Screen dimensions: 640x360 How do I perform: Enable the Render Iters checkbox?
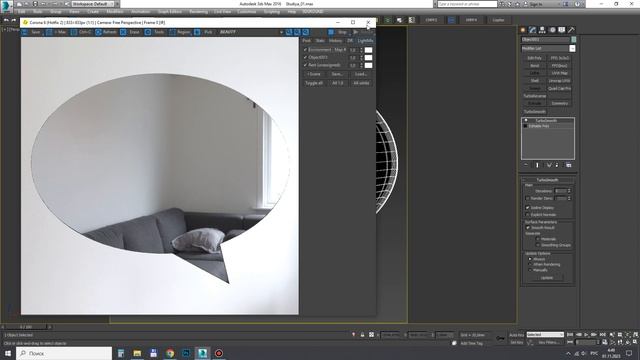(x=528, y=198)
